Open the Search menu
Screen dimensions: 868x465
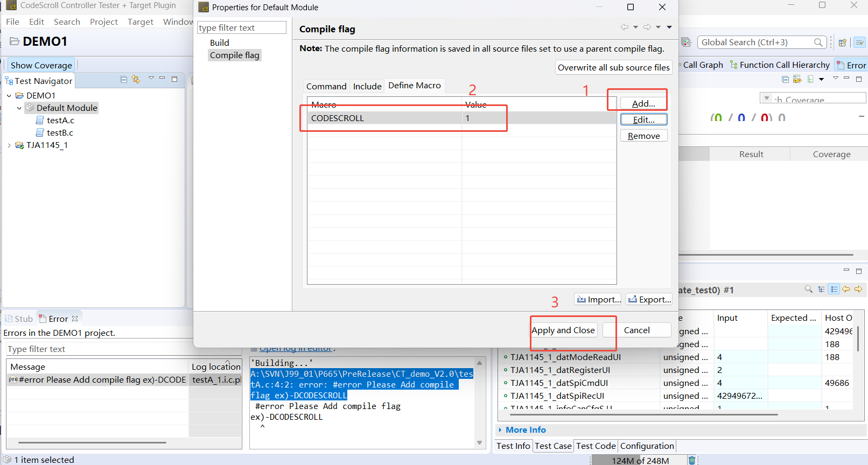[x=67, y=22]
